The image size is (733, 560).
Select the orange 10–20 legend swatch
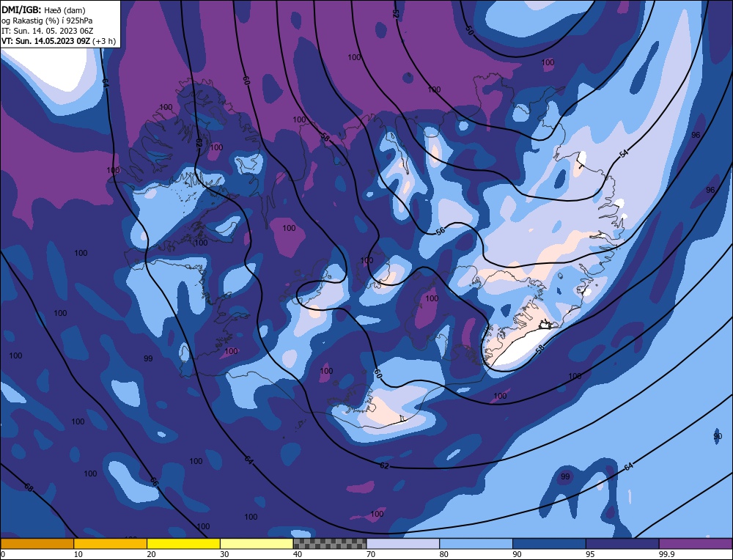click(x=111, y=544)
